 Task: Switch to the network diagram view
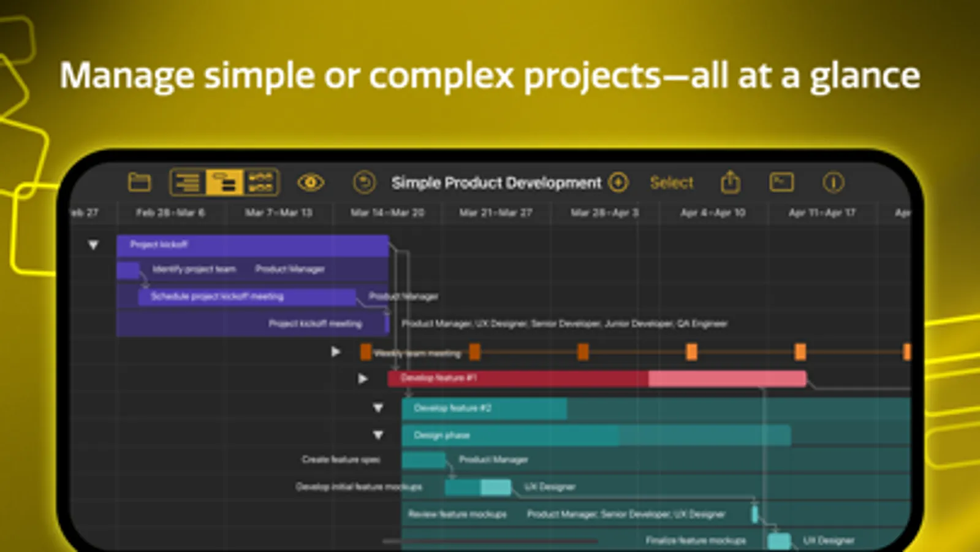tap(261, 182)
